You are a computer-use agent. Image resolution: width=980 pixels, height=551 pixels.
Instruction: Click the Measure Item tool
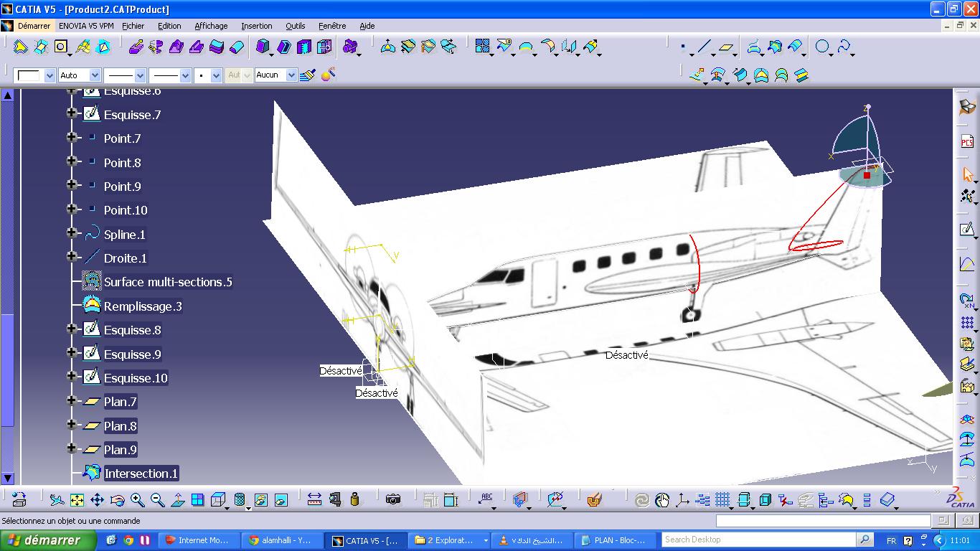[x=334, y=499]
